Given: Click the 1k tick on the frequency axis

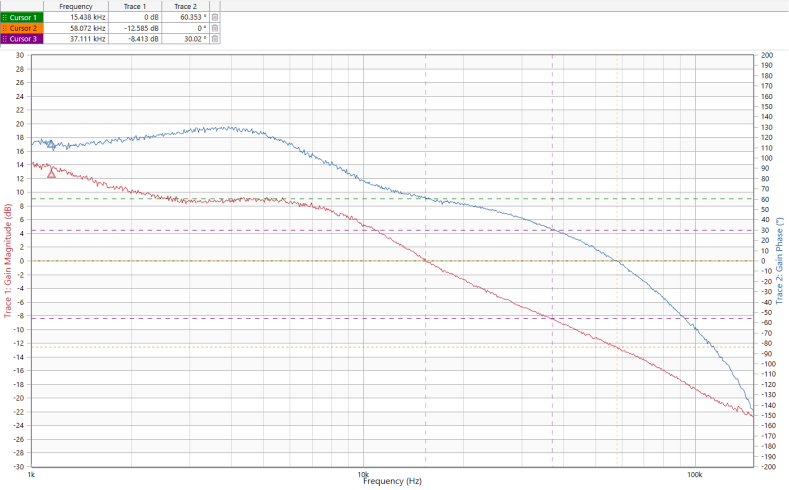Looking at the screenshot, I should (x=31, y=474).
